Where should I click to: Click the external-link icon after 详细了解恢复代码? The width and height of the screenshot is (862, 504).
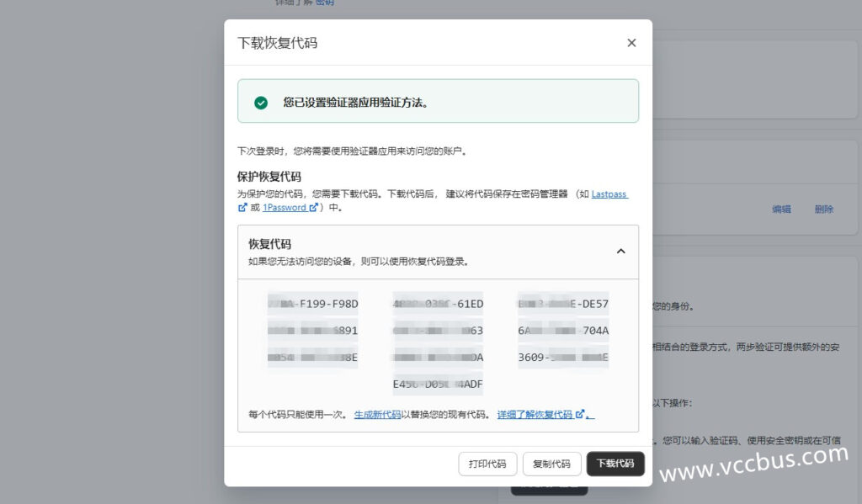coord(580,415)
